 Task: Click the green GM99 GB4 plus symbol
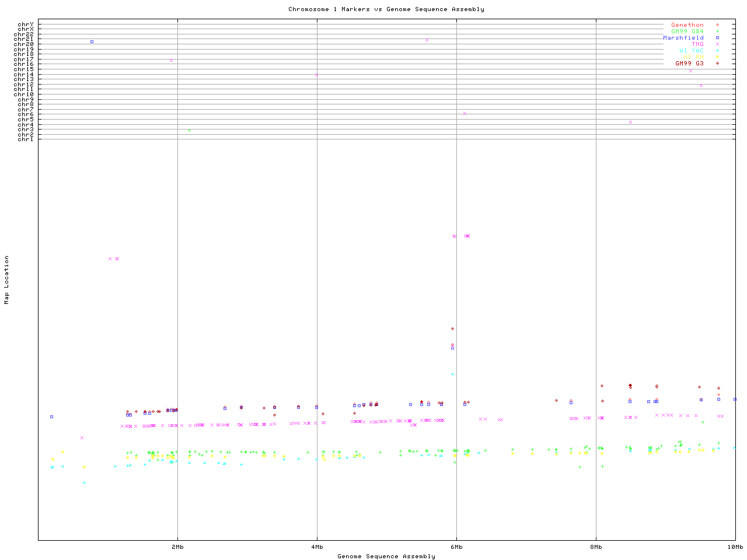tap(717, 32)
